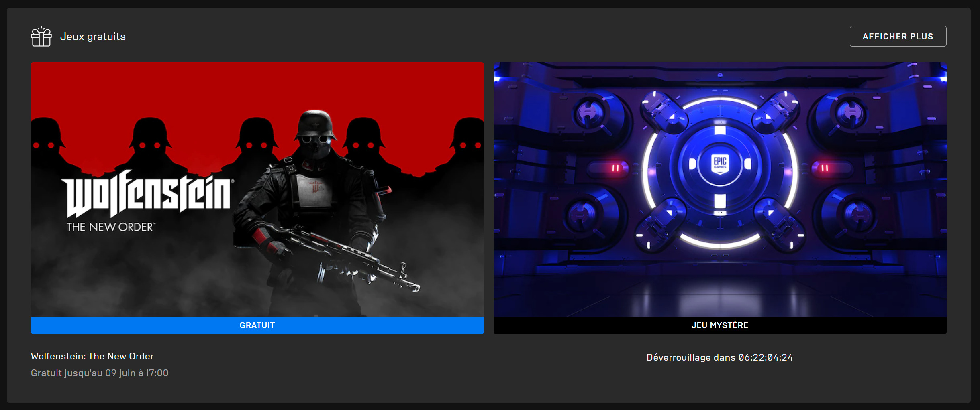Open the Wolfenstein: The New Order title link
This screenshot has width=980, height=410.
(x=92, y=356)
